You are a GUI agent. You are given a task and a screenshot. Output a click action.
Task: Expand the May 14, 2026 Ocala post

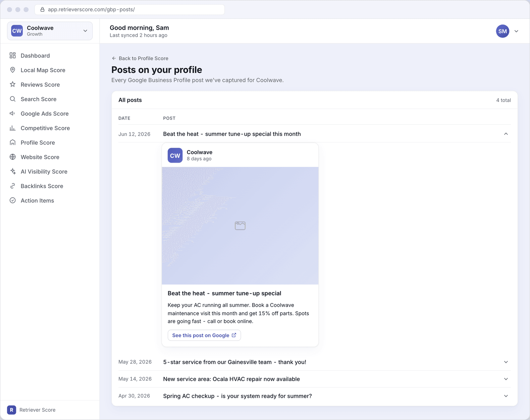click(506, 379)
